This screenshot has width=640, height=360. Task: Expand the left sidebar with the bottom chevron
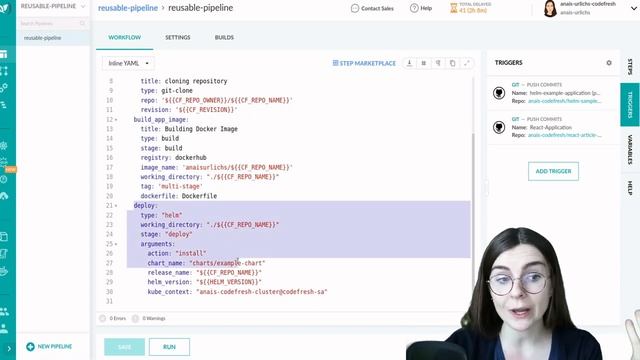point(9,349)
